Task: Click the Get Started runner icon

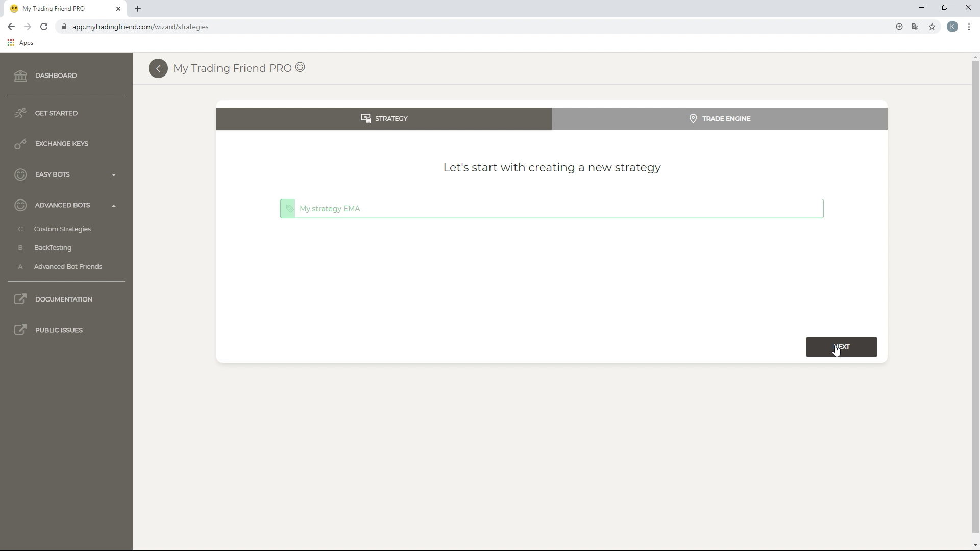Action: pyautogui.click(x=20, y=113)
